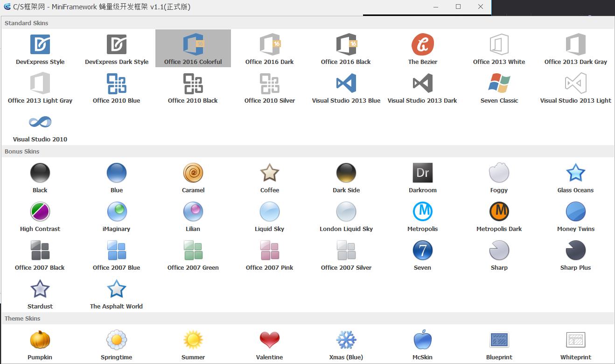Select the DevExpress Style skin
The width and height of the screenshot is (615, 364).
coord(40,48)
